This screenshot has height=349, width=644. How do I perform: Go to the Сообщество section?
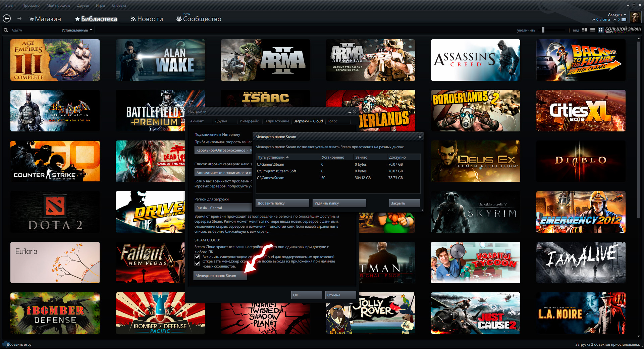pyautogui.click(x=199, y=19)
